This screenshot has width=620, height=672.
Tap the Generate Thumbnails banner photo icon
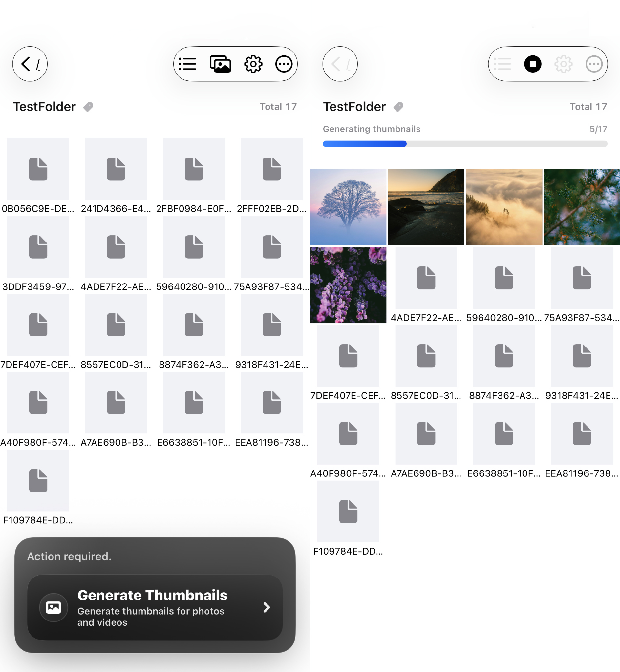click(53, 607)
